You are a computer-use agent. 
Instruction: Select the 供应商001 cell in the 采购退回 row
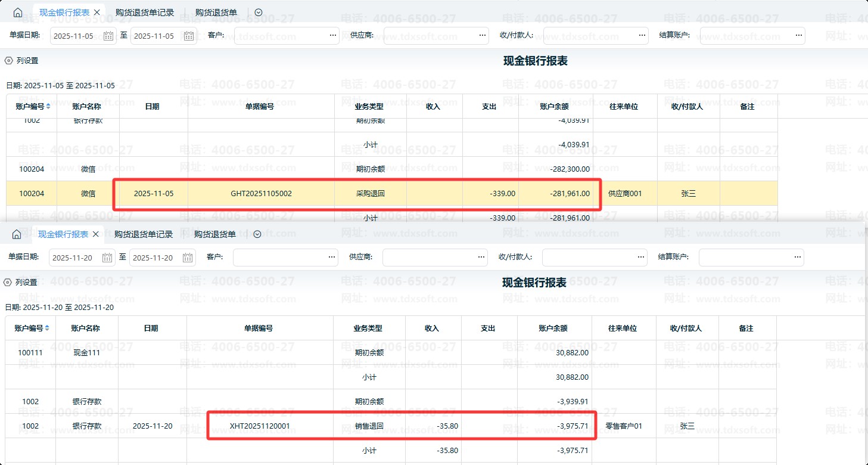(625, 194)
